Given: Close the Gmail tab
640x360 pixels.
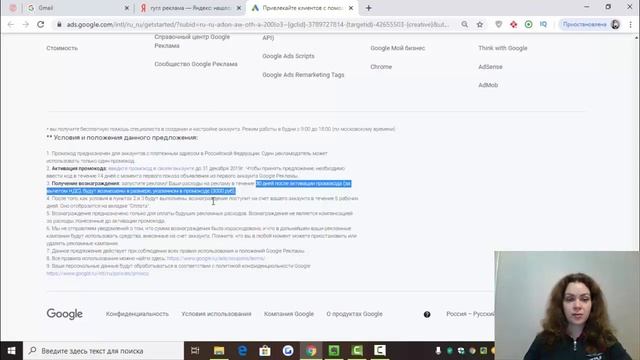Looking at the screenshot, I should click(x=127, y=8).
